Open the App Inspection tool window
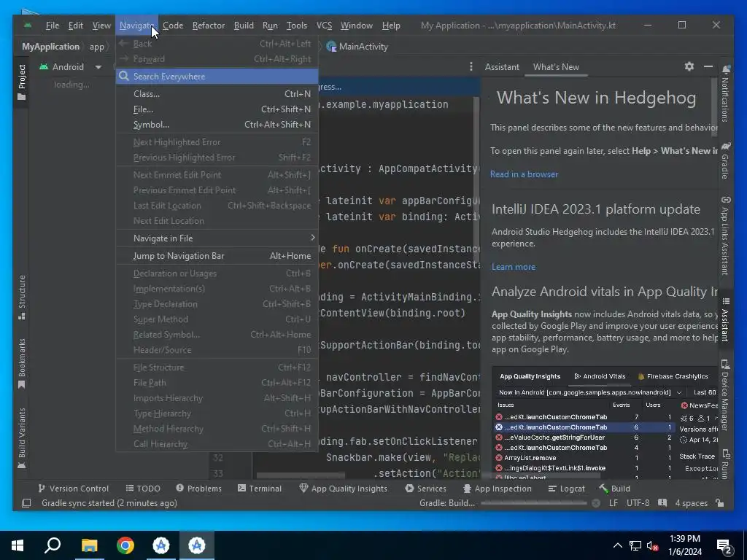Screen dimensions: 747x560 pyautogui.click(x=497, y=488)
